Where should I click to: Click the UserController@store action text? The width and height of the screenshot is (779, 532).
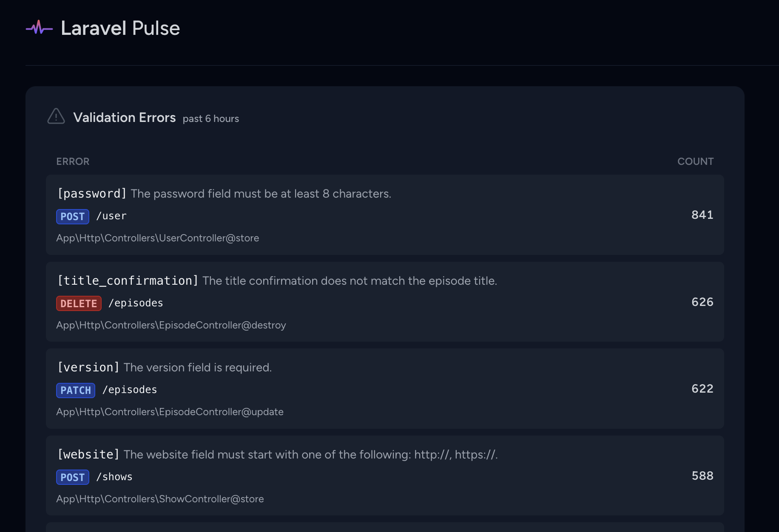158,238
